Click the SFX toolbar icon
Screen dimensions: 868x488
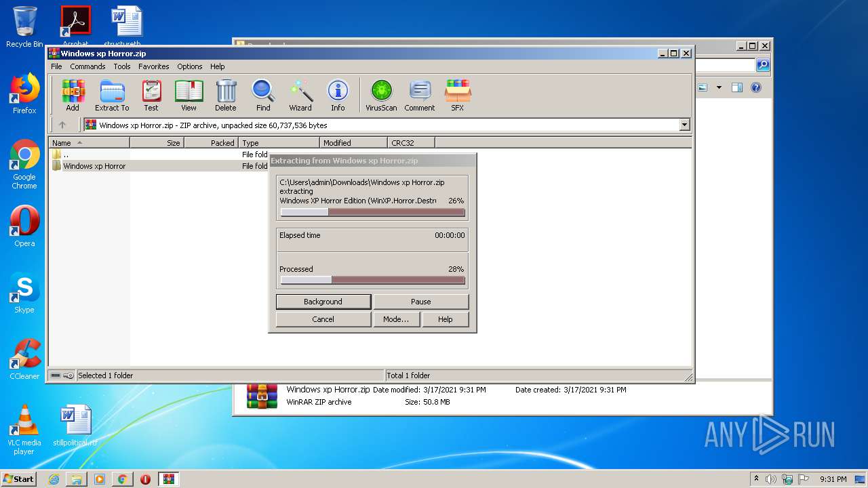[x=458, y=95]
